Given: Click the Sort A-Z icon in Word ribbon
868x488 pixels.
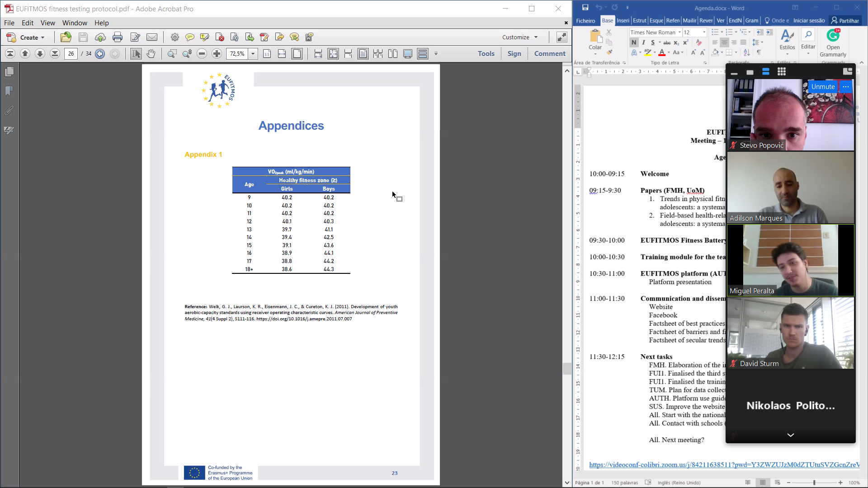Looking at the screenshot, I should point(746,53).
